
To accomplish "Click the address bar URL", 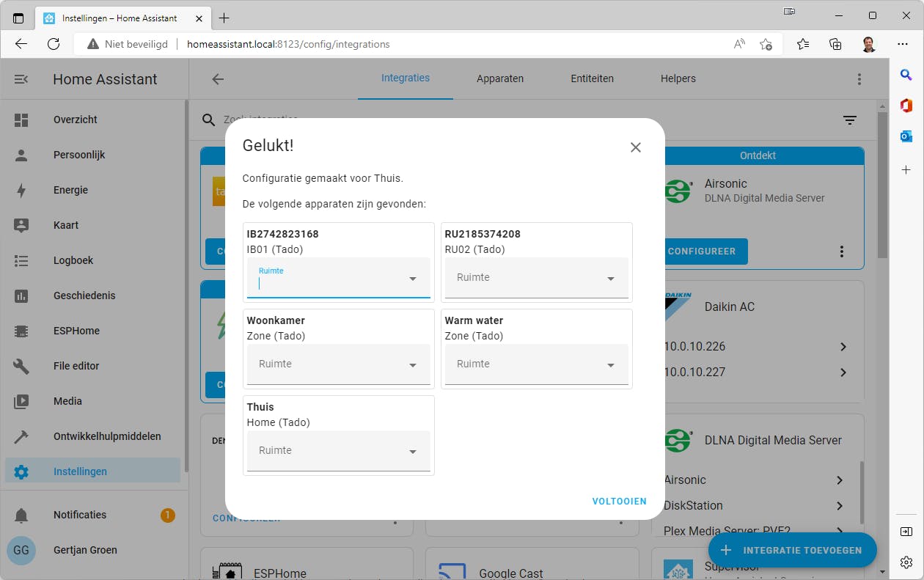I will point(288,44).
